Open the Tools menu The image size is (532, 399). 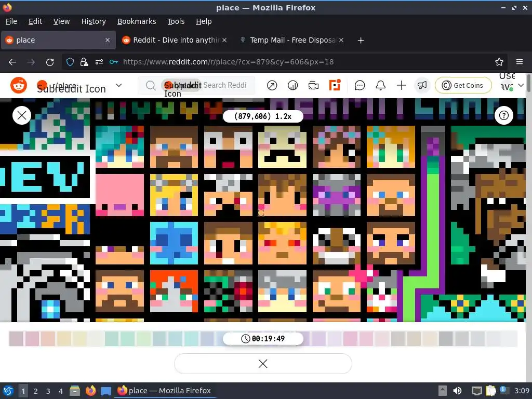[x=176, y=21]
